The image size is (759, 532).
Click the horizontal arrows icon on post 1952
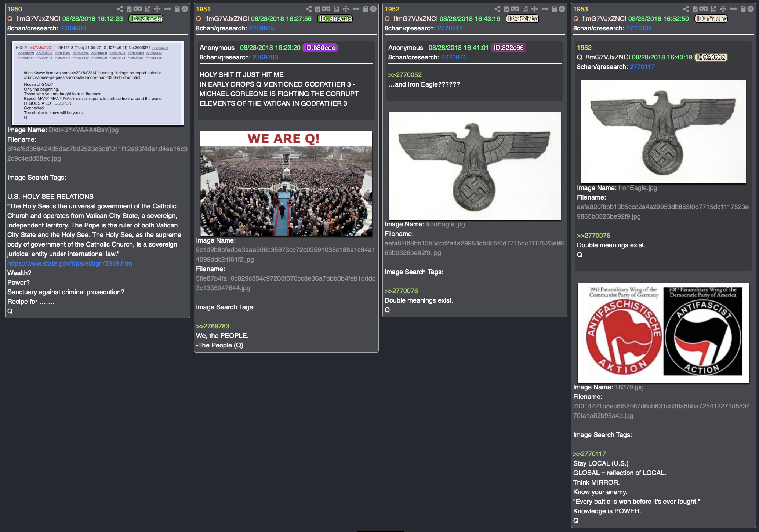[545, 9]
